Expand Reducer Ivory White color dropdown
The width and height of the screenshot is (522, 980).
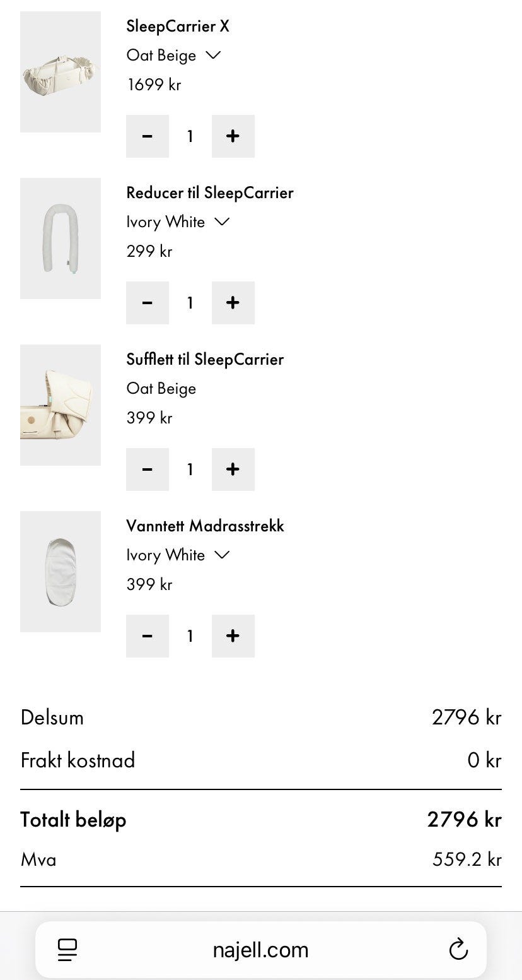point(178,222)
